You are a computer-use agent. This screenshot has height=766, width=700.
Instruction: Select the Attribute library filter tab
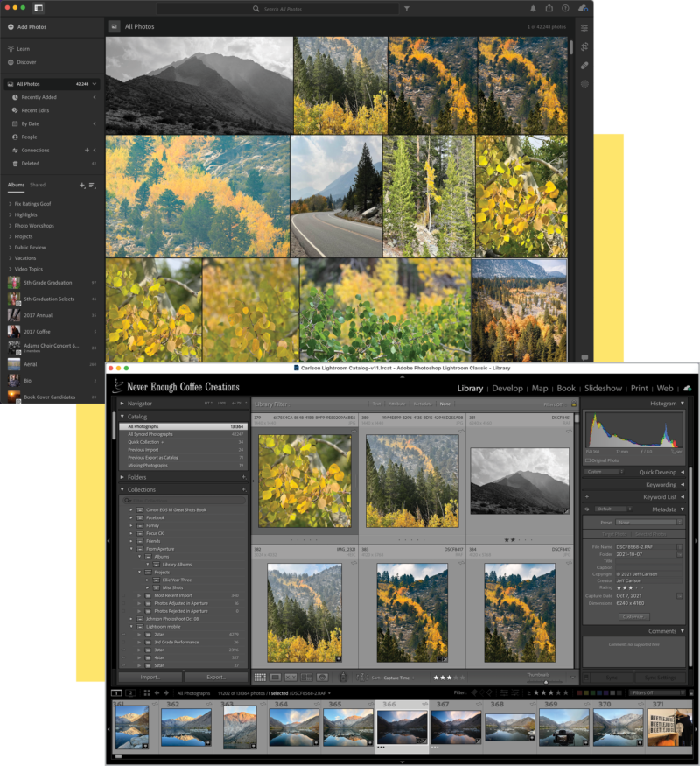(x=397, y=404)
